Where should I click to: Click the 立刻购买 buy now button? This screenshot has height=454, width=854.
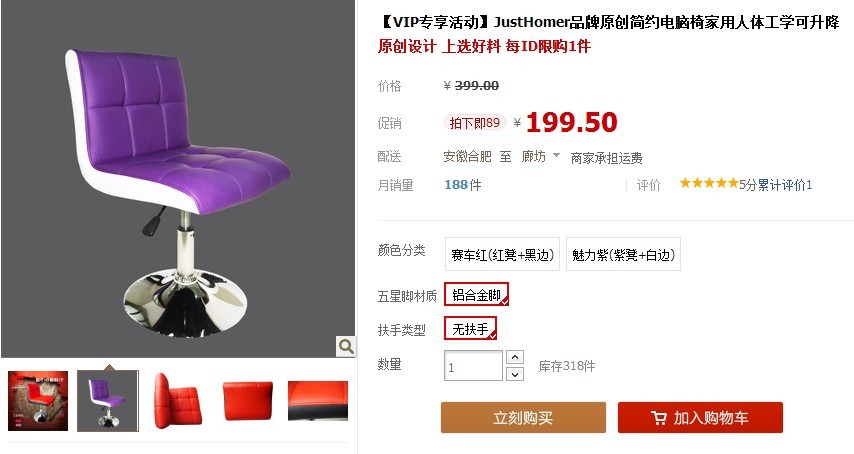pyautogui.click(x=523, y=418)
